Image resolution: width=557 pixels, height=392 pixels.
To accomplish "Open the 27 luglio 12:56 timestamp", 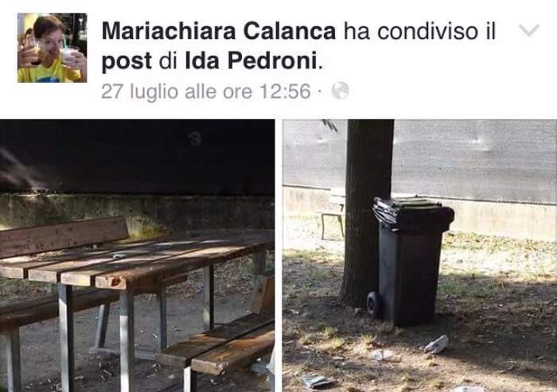I will 205,91.
